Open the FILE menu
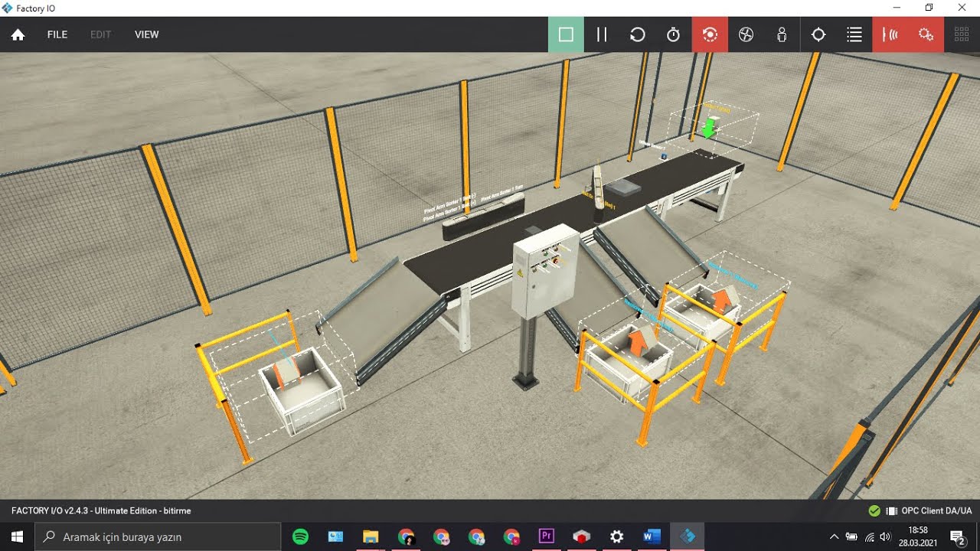This screenshot has height=551, width=980. pos(57,34)
